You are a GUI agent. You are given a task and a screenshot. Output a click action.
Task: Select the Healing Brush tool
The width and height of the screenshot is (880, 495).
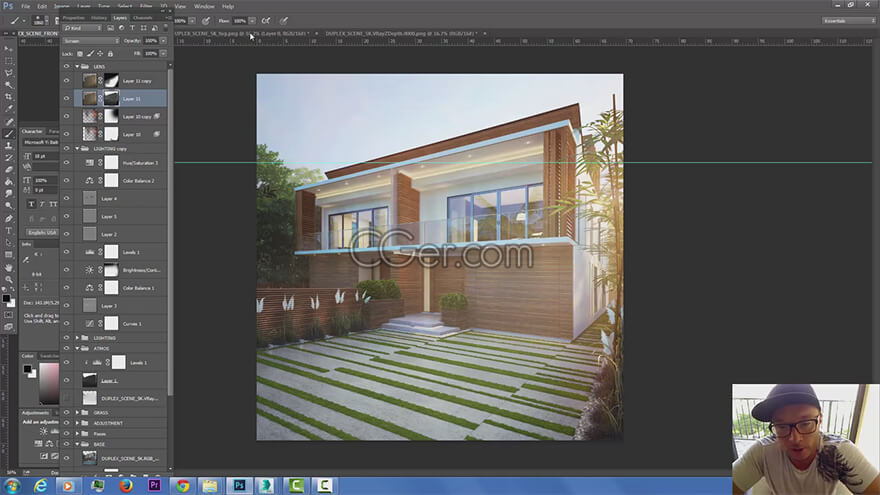coord(8,121)
